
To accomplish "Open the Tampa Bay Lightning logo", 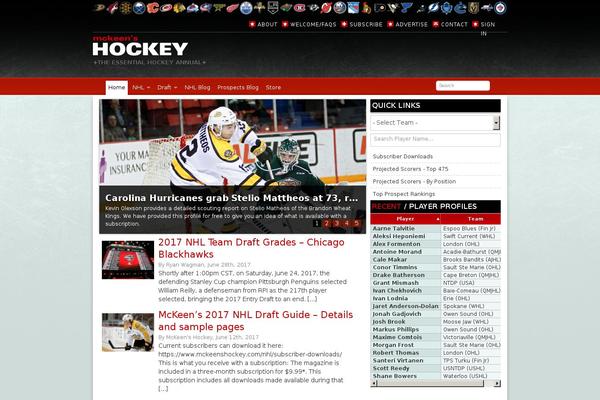I will point(434,8).
